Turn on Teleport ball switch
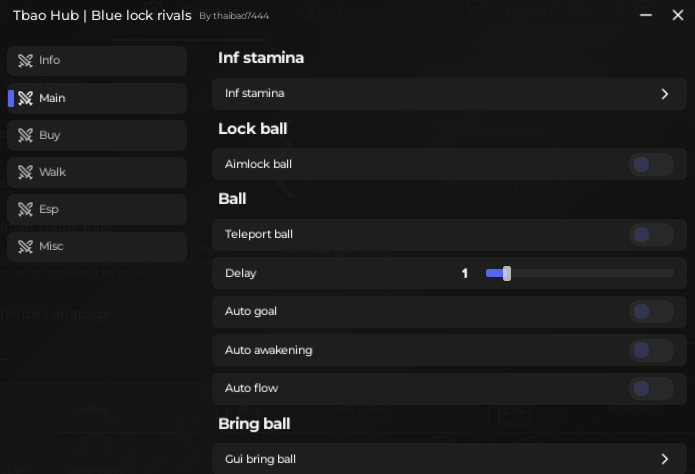The height and width of the screenshot is (474, 695). pos(651,235)
